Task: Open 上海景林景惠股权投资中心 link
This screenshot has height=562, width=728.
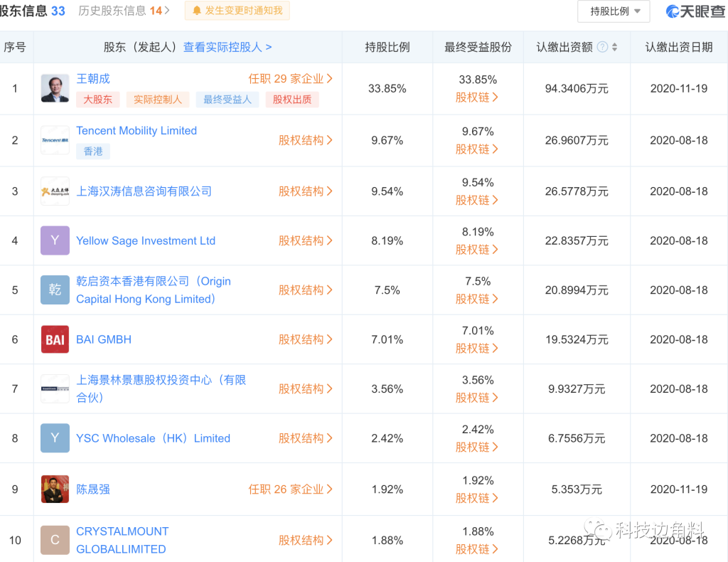Action: pos(161,388)
